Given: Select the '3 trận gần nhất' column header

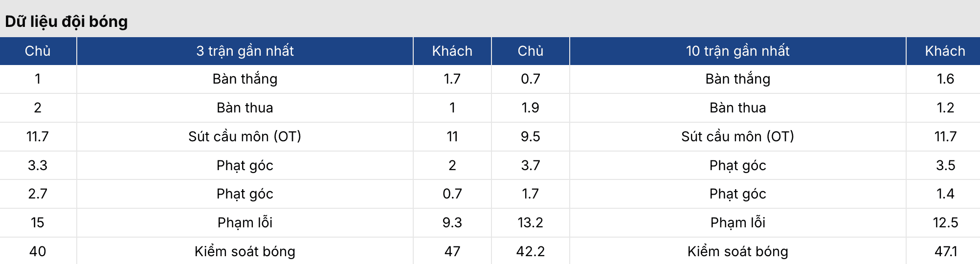Looking at the screenshot, I should coord(245,51).
